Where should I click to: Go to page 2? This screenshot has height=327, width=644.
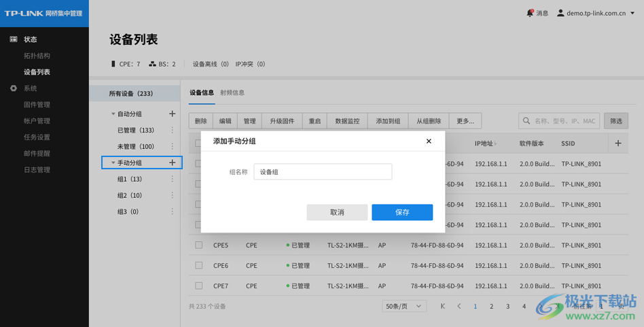point(492,306)
